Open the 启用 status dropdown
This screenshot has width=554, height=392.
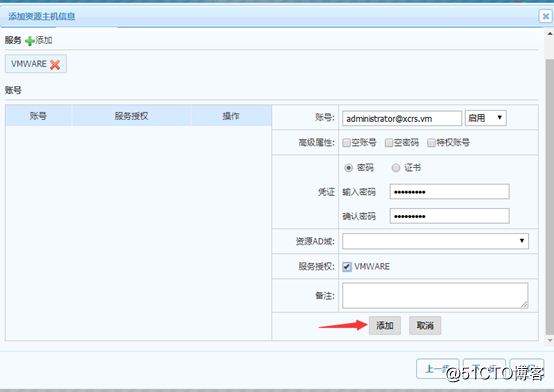coord(486,118)
